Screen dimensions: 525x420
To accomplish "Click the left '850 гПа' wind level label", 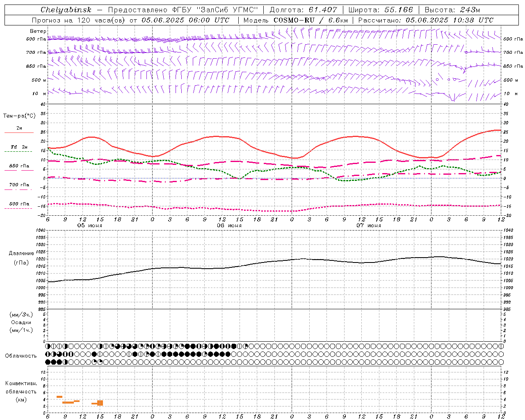I will coord(36,66).
